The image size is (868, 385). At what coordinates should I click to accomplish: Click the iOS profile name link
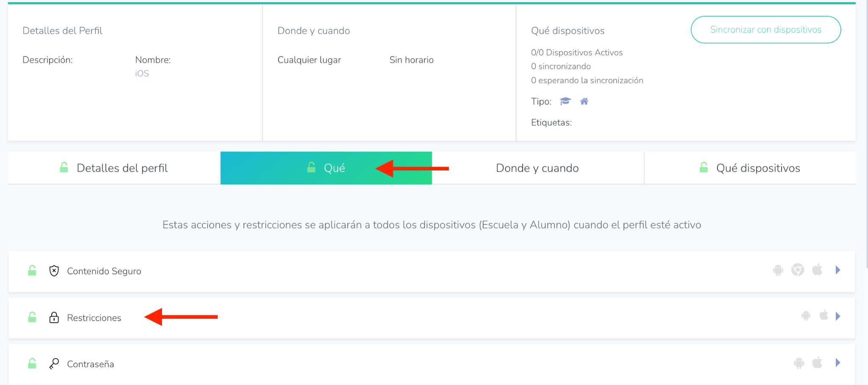click(x=142, y=73)
